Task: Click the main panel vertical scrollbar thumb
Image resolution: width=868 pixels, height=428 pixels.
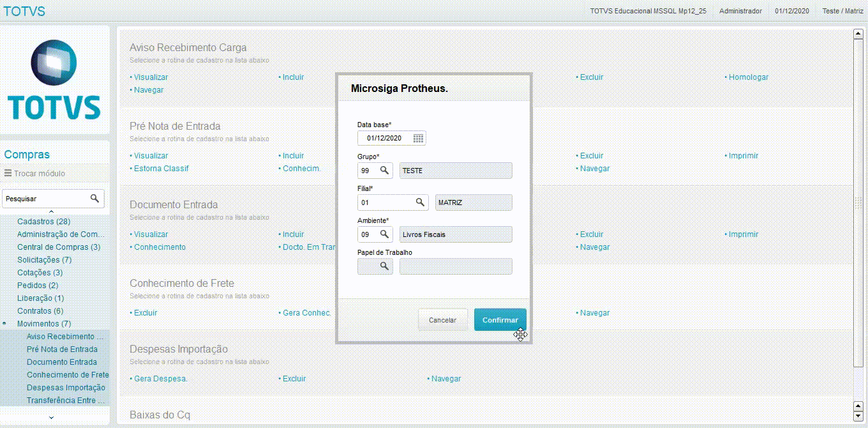Action: pyautogui.click(x=858, y=203)
